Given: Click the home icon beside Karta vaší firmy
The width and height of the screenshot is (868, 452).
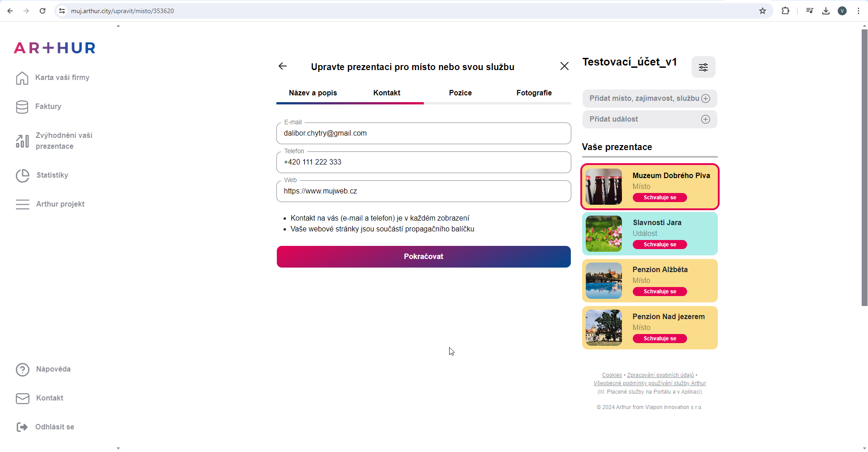Looking at the screenshot, I should (x=22, y=78).
